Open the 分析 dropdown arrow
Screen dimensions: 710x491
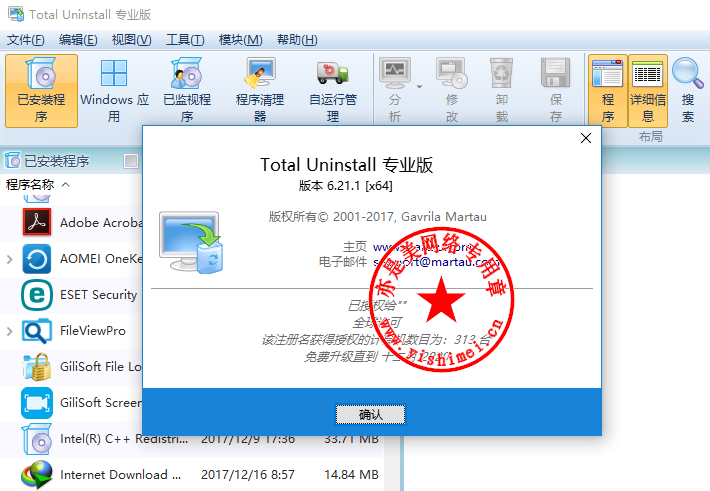pos(419,87)
